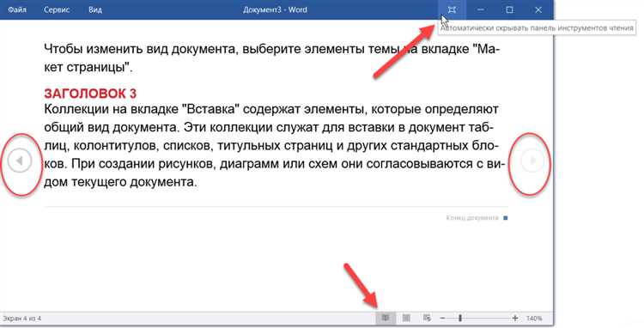Click the zoom slider handle
644x328 pixels.
[x=460, y=319]
